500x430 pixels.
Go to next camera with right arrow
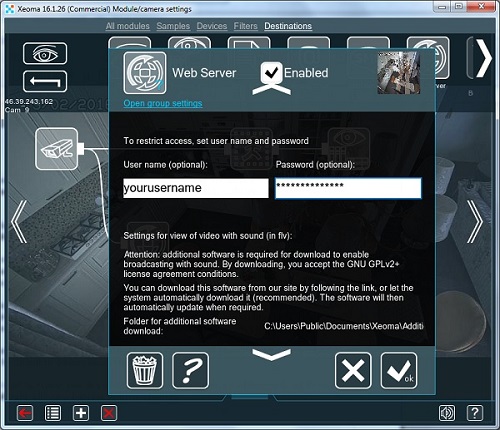point(475,222)
